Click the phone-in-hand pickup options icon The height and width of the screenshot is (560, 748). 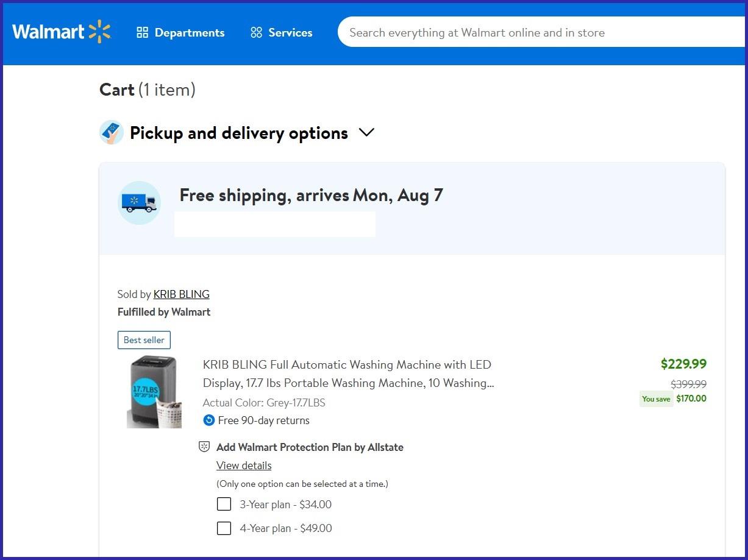[112, 132]
